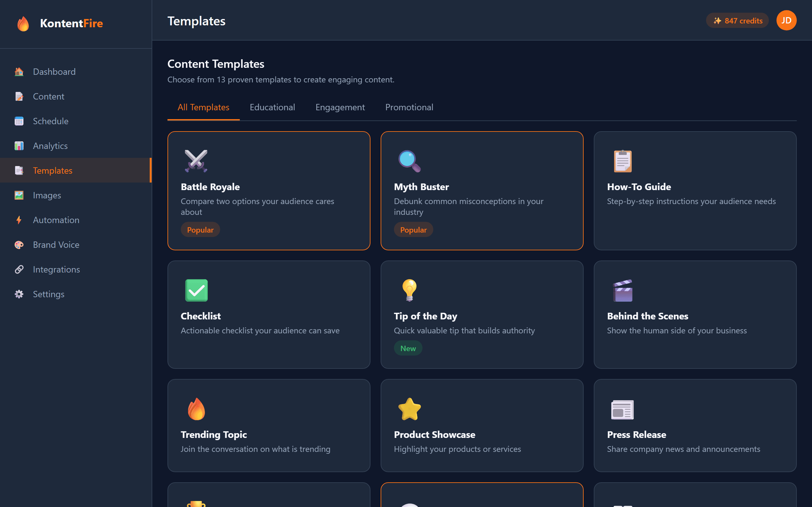The height and width of the screenshot is (507, 812).
Task: Open the Promotional templates tab
Action: click(409, 107)
